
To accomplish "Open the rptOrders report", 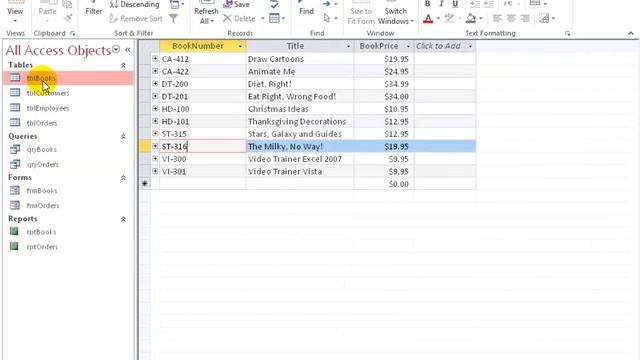I will (x=68, y=247).
